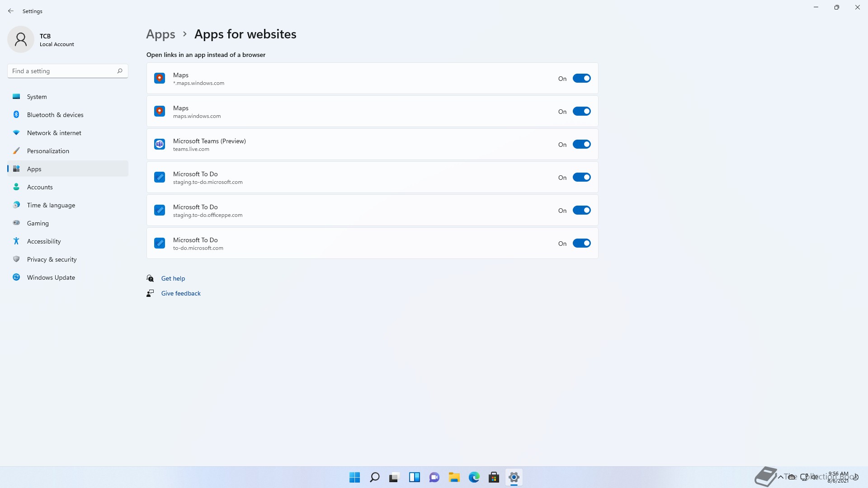Go back with the Settings back arrow
The width and height of the screenshot is (868, 488).
pos(11,11)
